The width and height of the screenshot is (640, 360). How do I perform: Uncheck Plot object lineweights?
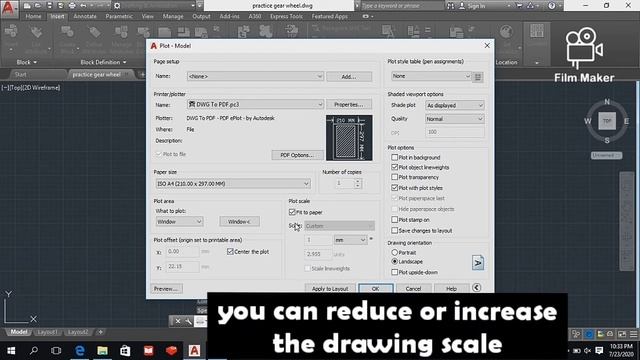[394, 167]
